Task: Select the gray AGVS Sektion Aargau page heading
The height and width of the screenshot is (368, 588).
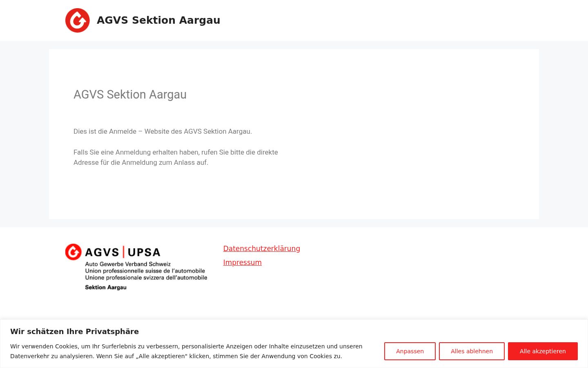Action: point(130,94)
